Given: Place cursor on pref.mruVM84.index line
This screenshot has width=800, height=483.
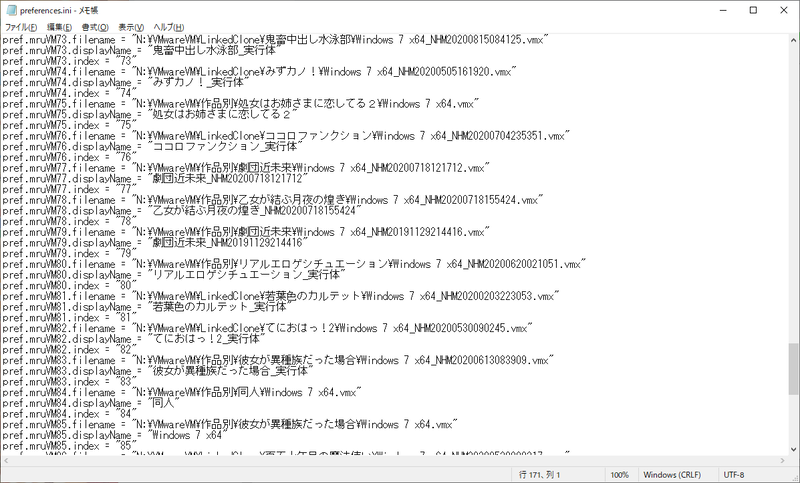Looking at the screenshot, I should 70,415.
